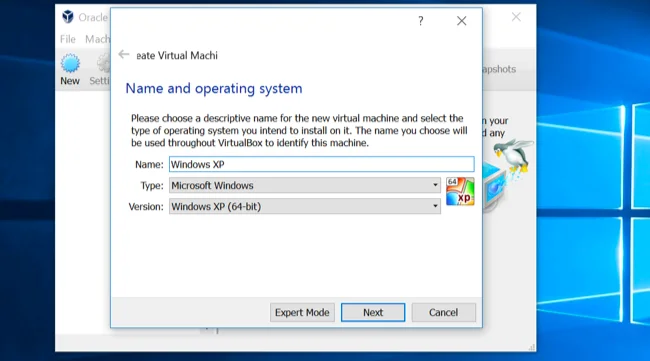650x361 pixels.
Task: Click the Next button
Action: 373,313
